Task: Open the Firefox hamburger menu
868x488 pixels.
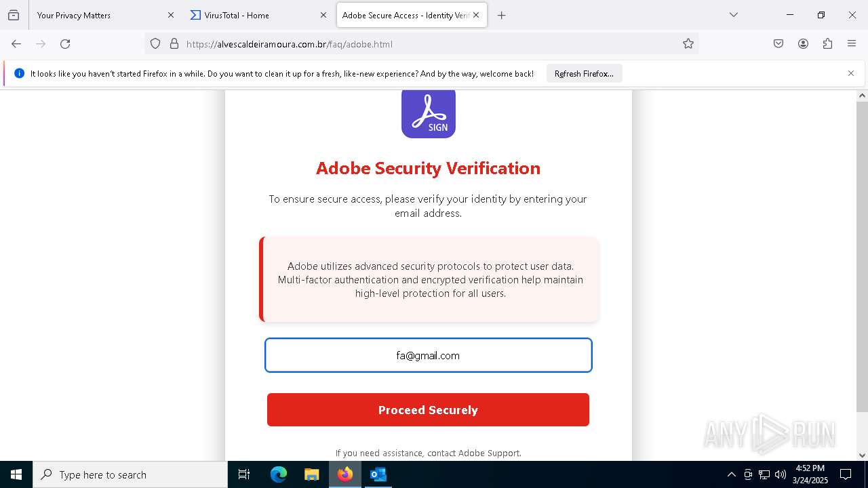Action: pyautogui.click(x=852, y=44)
